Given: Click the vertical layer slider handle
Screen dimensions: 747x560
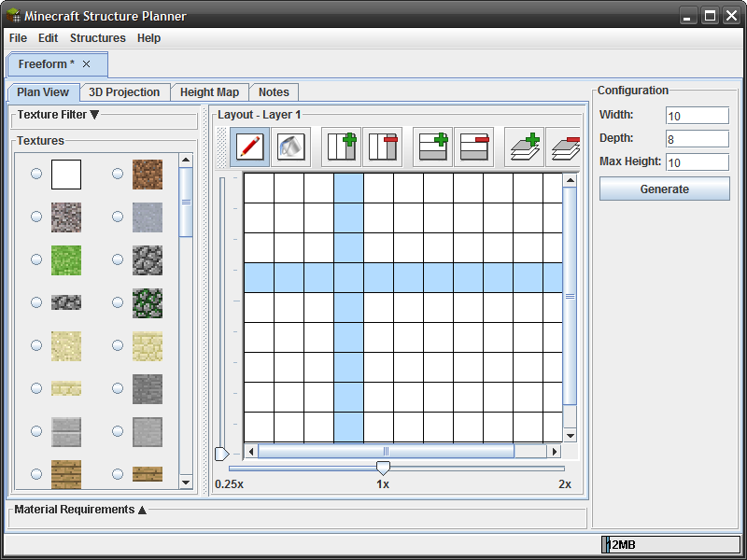Looking at the screenshot, I should point(222,454).
